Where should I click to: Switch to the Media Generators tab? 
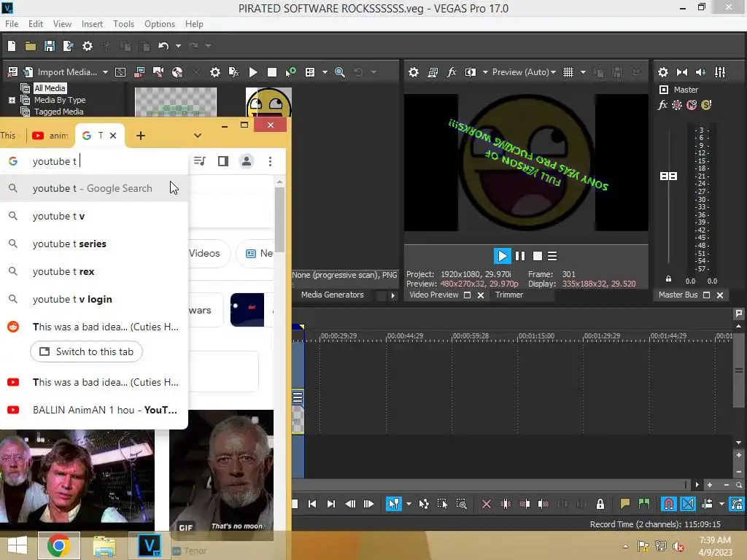click(332, 295)
